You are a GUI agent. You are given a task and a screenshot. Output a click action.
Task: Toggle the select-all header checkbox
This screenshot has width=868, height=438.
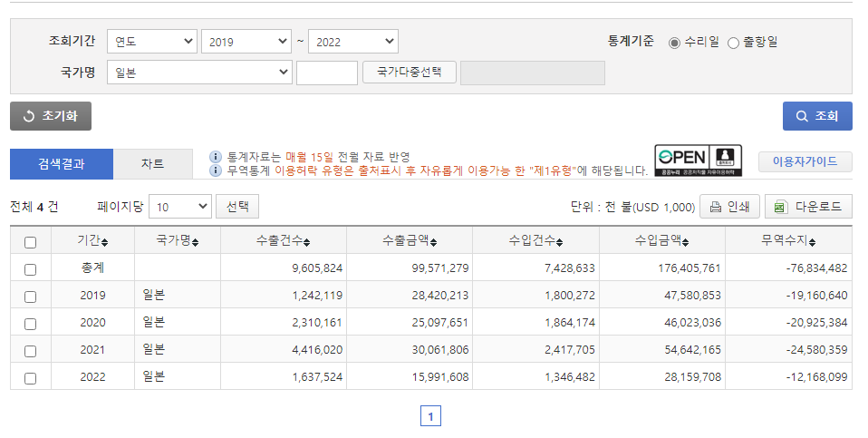click(x=31, y=242)
